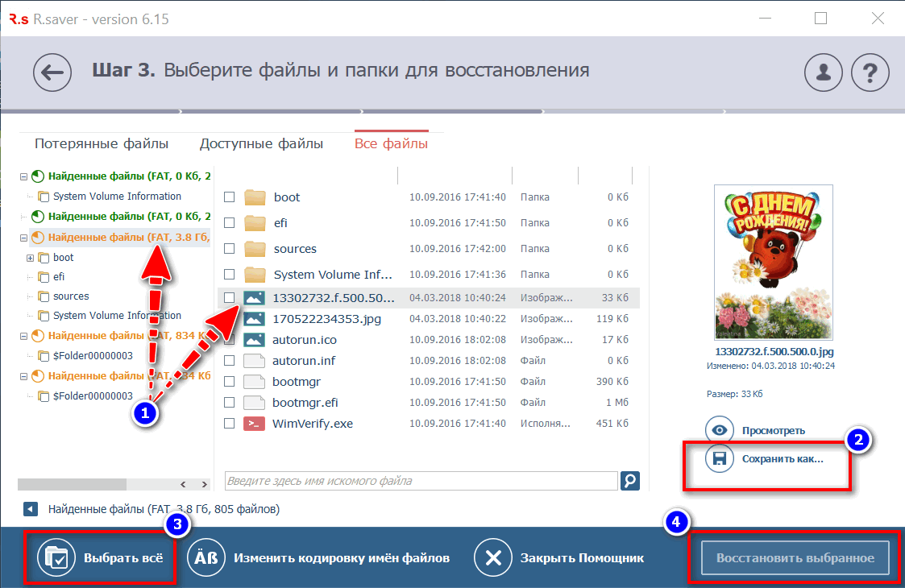Image resolution: width=905 pixels, height=588 pixels.
Task: Click the floppy disk Сохранить как icon
Action: pyautogui.click(x=720, y=459)
